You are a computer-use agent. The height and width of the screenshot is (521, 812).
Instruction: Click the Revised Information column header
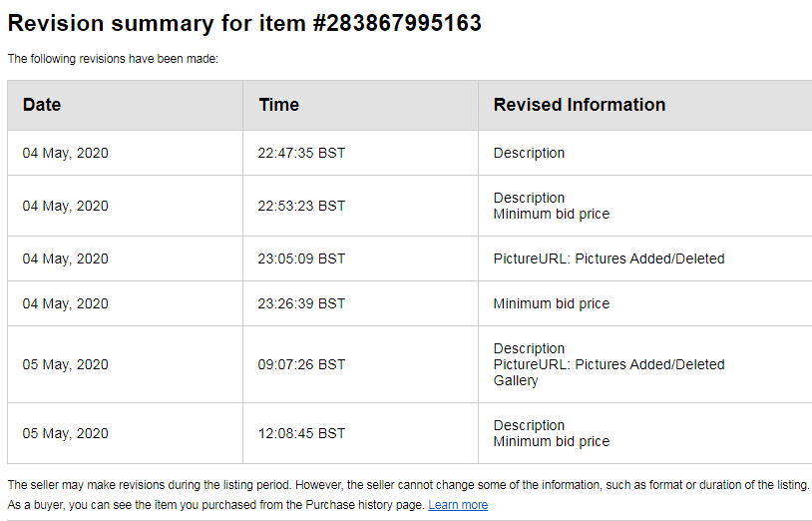(x=579, y=105)
